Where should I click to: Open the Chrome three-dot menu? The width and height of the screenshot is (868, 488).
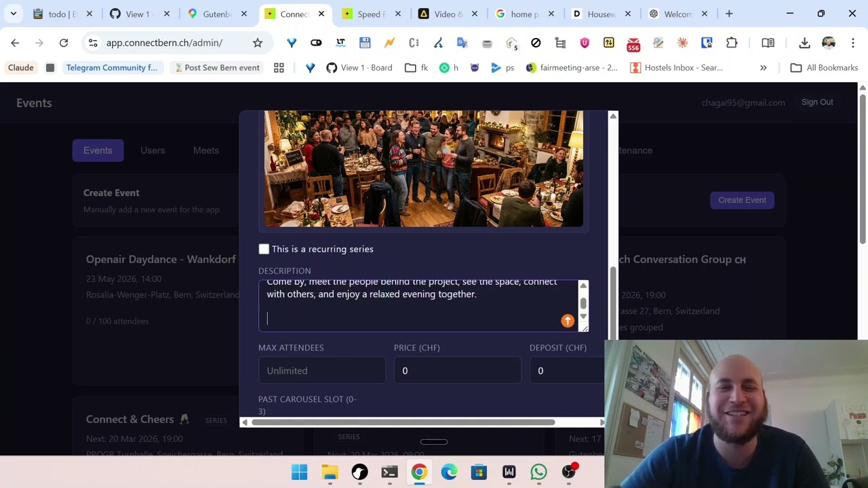(852, 43)
